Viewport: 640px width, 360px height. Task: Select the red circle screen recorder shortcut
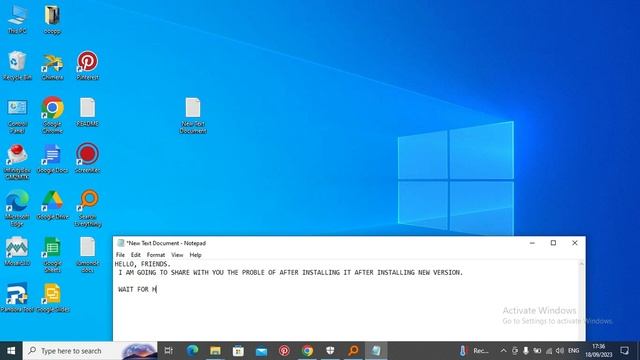[x=87, y=158]
